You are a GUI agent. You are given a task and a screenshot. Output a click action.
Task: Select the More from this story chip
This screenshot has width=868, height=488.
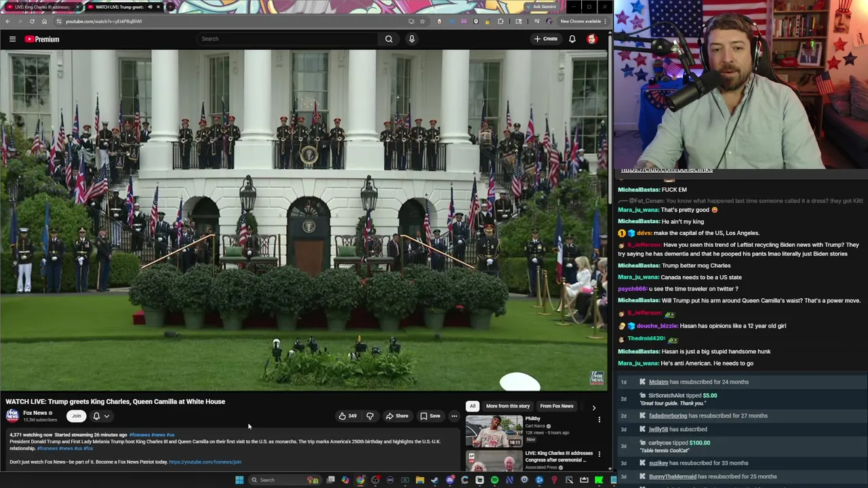click(x=507, y=406)
